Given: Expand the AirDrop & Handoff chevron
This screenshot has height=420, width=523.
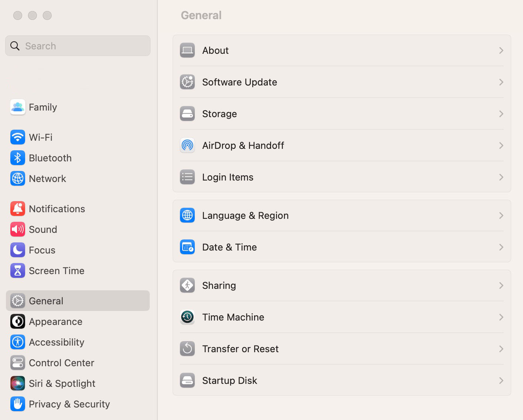Looking at the screenshot, I should tap(501, 146).
